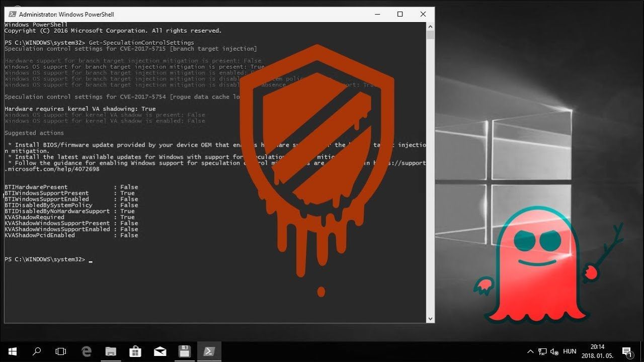
Task: Open the Action Center notification icon
Action: pyautogui.click(x=627, y=351)
